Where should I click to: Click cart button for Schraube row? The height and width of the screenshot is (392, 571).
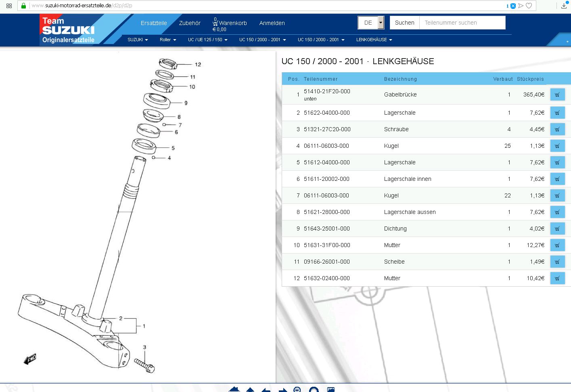coord(557,130)
